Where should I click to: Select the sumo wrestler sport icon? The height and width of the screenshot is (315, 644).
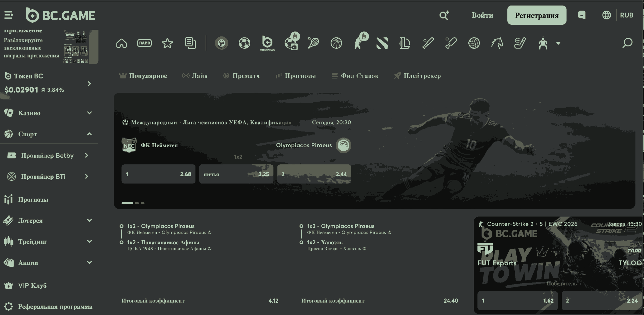[x=543, y=43]
